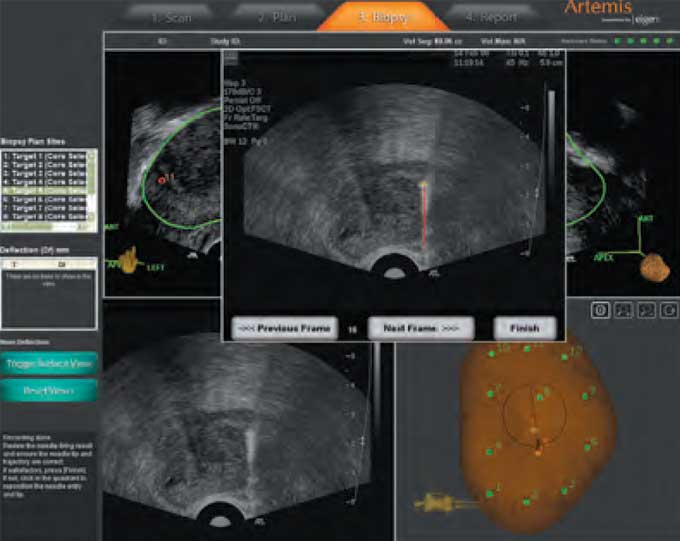Click the second 3D view zoom icon

tap(624, 310)
